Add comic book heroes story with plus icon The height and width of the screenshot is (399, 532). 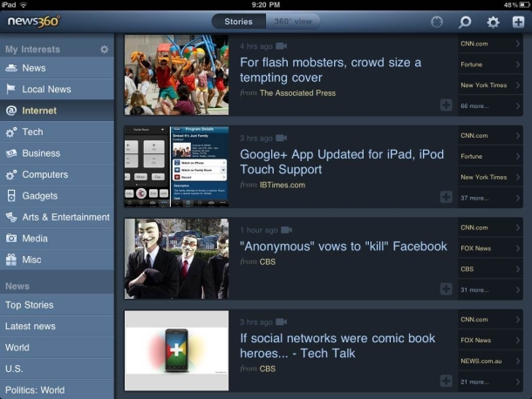[446, 381]
